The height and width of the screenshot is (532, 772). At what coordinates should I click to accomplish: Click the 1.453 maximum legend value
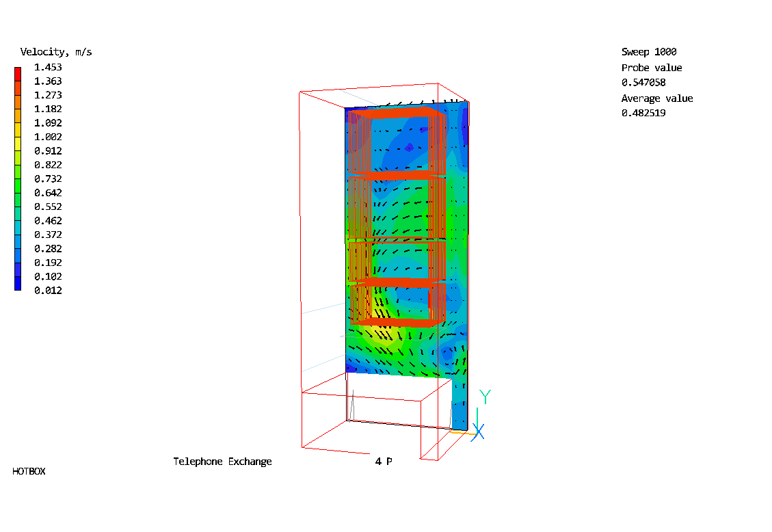48,67
